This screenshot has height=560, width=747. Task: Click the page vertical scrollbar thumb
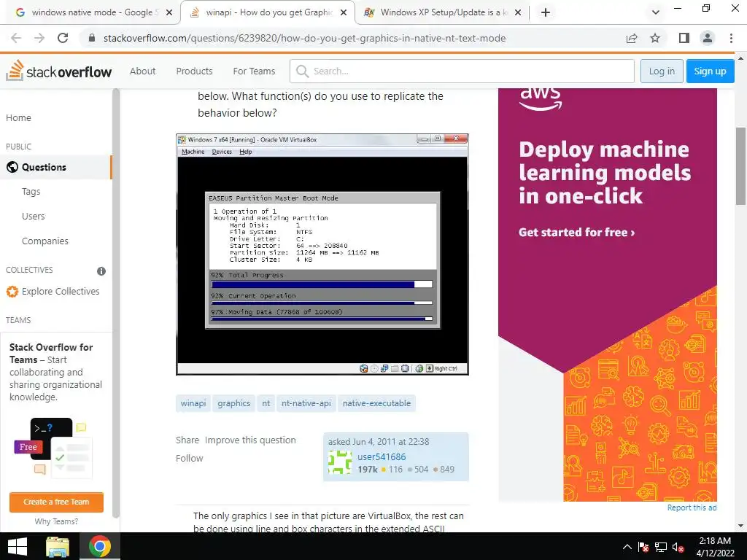741,166
